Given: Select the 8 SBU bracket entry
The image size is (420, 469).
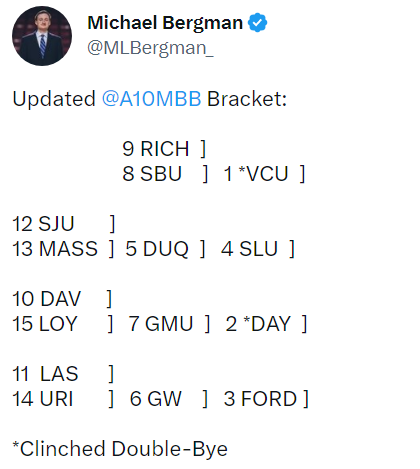Looking at the screenshot, I should coord(152,173).
